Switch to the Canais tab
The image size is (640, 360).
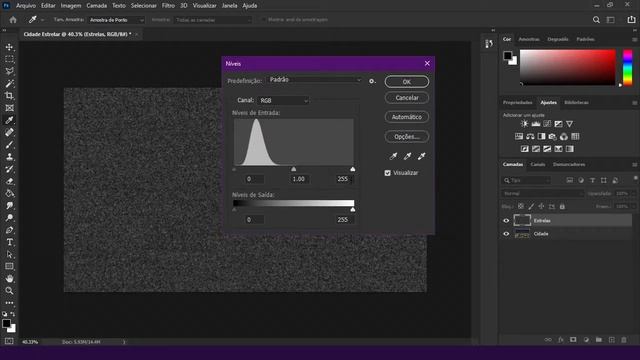pyautogui.click(x=538, y=164)
